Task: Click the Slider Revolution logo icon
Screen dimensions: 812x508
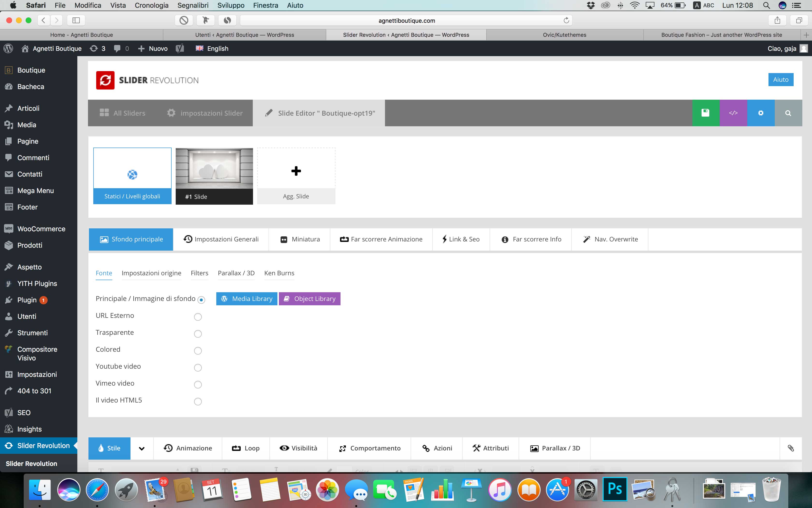Action: [105, 80]
